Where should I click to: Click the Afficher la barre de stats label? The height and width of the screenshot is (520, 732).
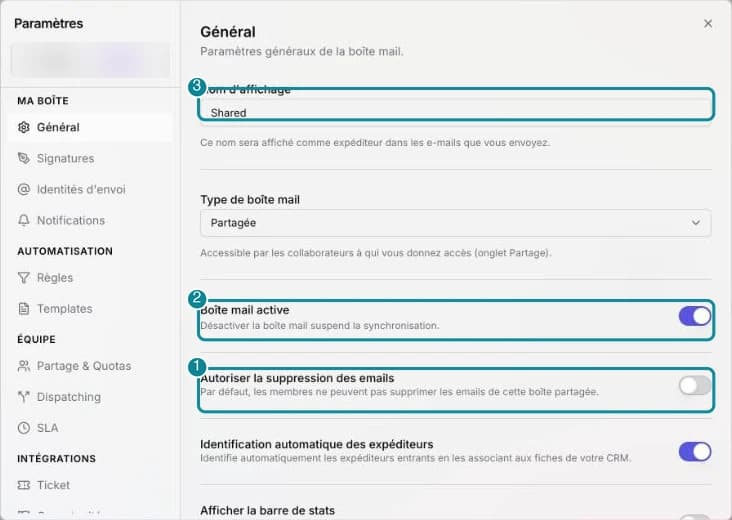tap(267, 511)
